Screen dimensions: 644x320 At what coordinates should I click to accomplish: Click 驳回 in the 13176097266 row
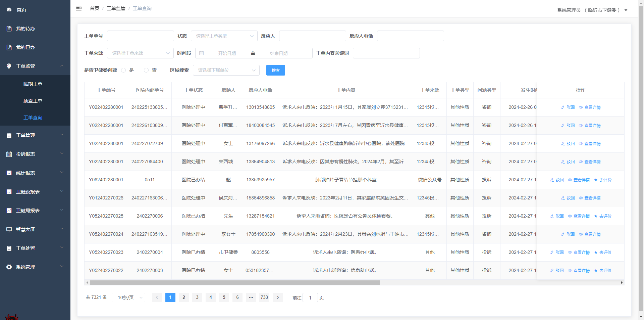568,144
